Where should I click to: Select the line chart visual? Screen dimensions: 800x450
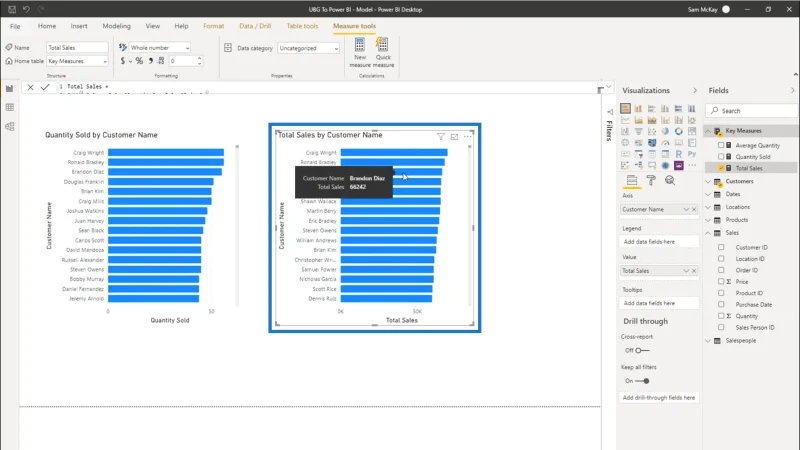pos(625,120)
